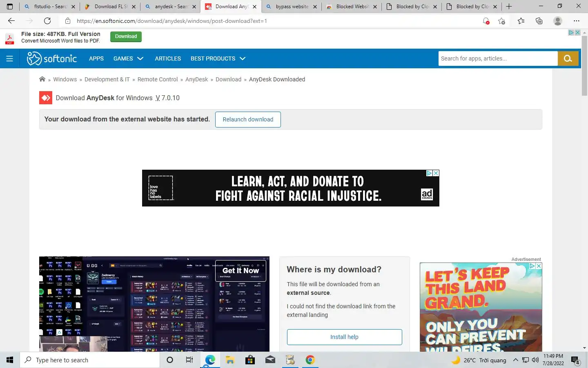588x368 pixels.
Task: Expand the BEST PRODUCTS dropdown
Action: tap(218, 58)
